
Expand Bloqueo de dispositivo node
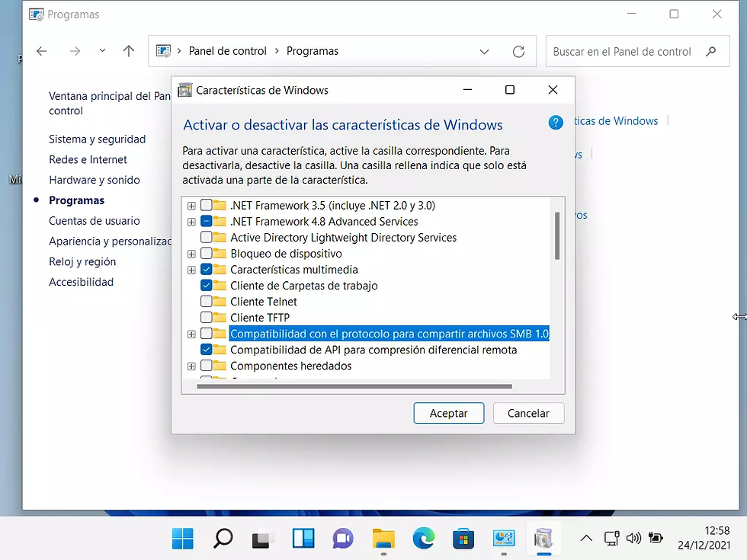(x=191, y=254)
